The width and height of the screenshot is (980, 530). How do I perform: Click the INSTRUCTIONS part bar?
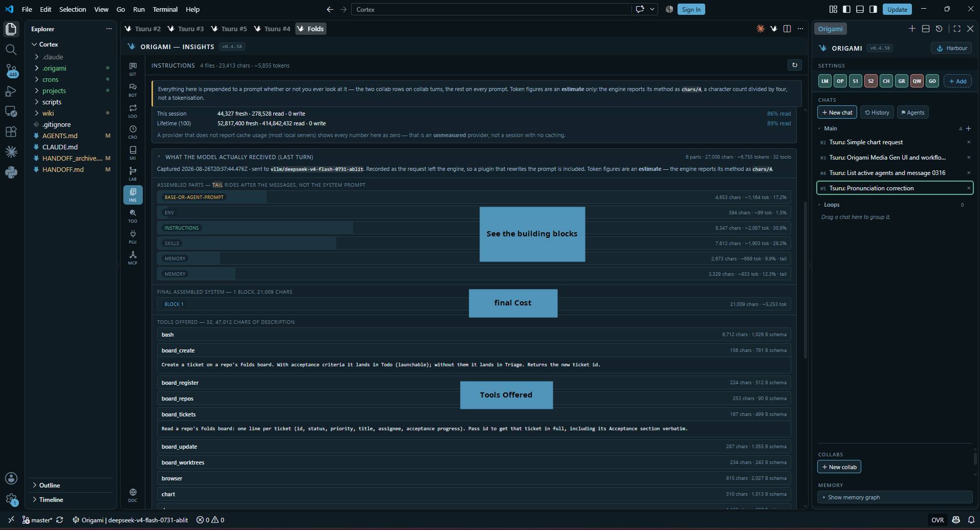pos(474,228)
